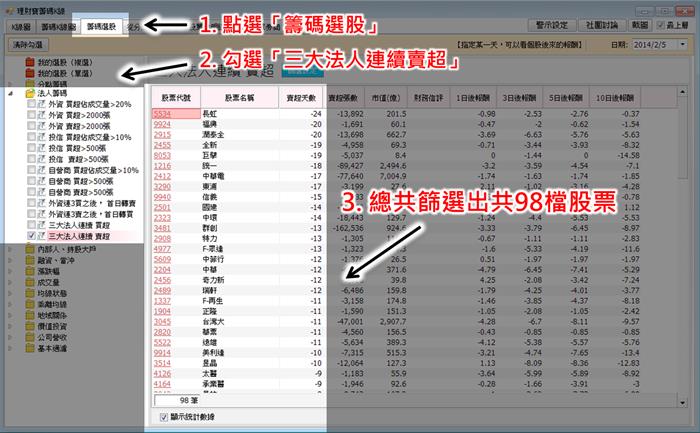The height and width of the screenshot is (433, 700).
Task: Sort by the 10日後報酬 column header
Action: tap(615, 98)
